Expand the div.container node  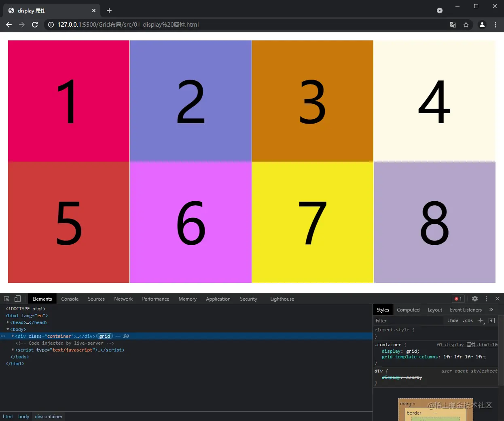[13, 336]
